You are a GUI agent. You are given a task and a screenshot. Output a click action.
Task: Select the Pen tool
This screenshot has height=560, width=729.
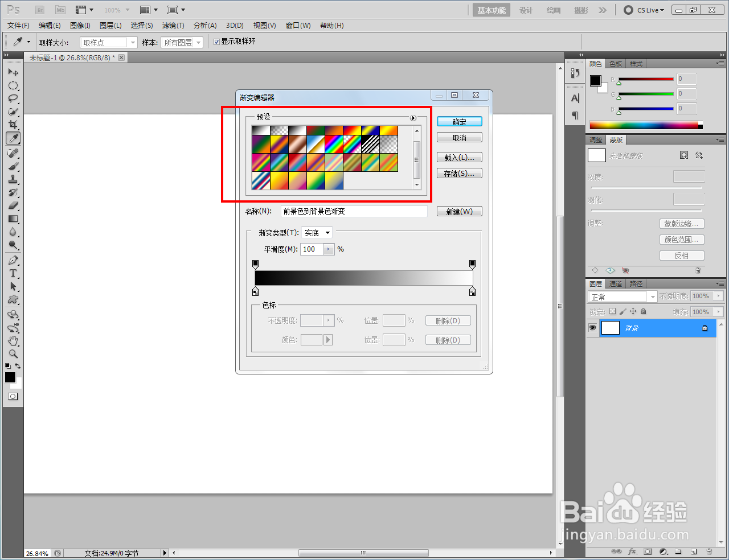(x=13, y=260)
